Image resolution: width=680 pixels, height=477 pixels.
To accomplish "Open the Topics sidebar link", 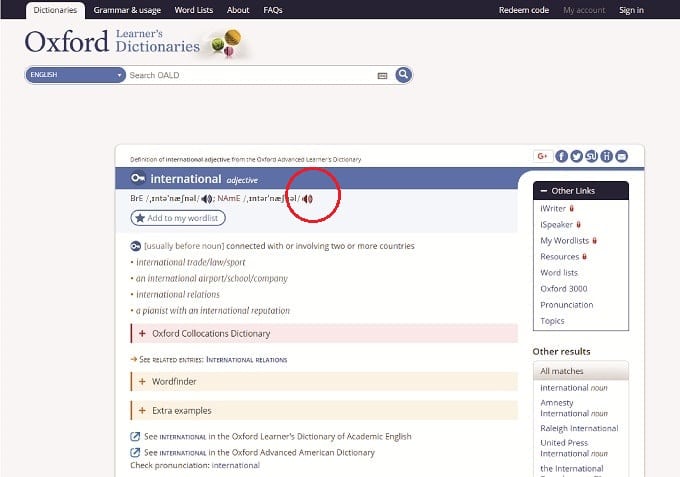I will [552, 321].
